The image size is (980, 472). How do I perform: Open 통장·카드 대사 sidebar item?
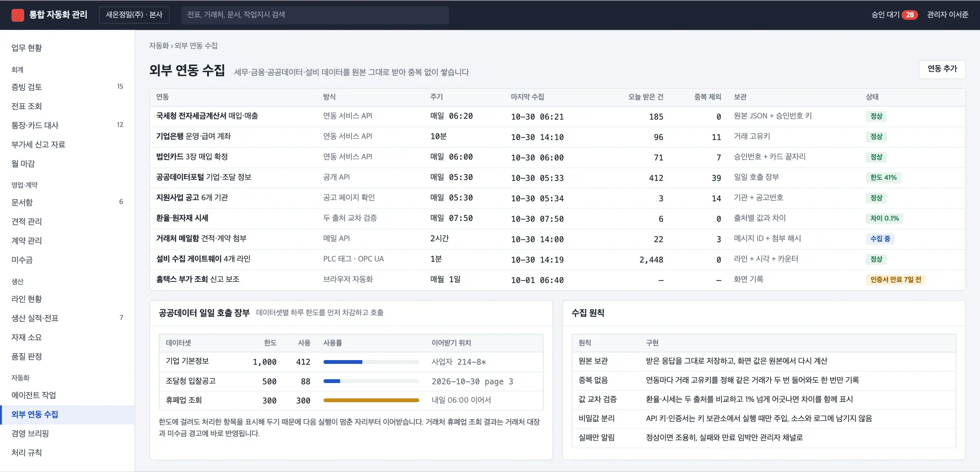point(67,125)
